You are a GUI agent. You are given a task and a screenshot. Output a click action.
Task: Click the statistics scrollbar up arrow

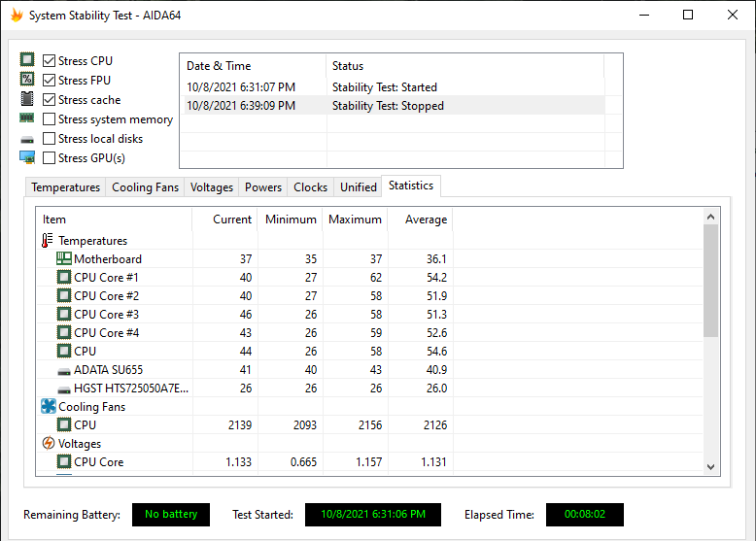pyautogui.click(x=710, y=217)
